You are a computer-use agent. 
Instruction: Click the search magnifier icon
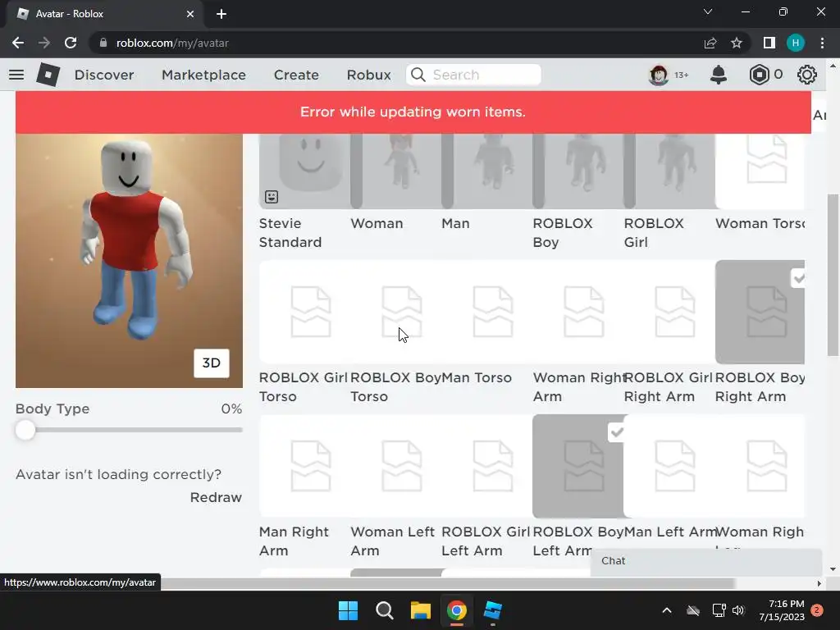[418, 75]
